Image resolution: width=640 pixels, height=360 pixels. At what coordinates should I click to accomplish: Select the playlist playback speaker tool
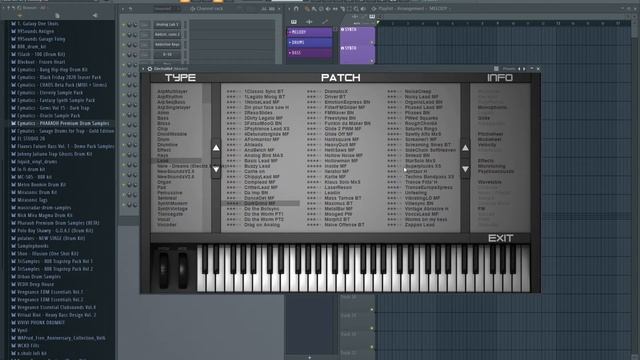(x=363, y=9)
